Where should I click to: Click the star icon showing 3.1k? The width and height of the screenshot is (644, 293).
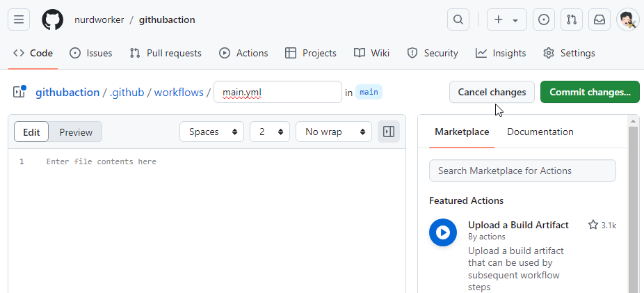coord(593,225)
